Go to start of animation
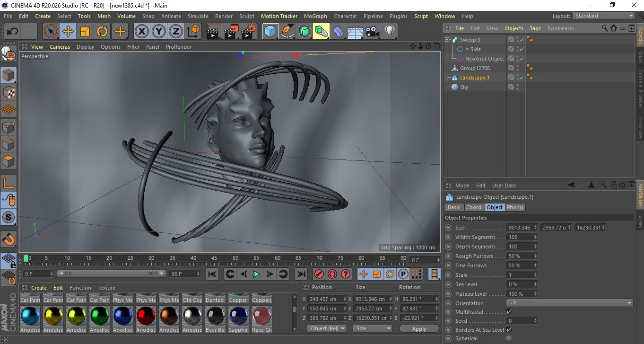 coord(212,274)
